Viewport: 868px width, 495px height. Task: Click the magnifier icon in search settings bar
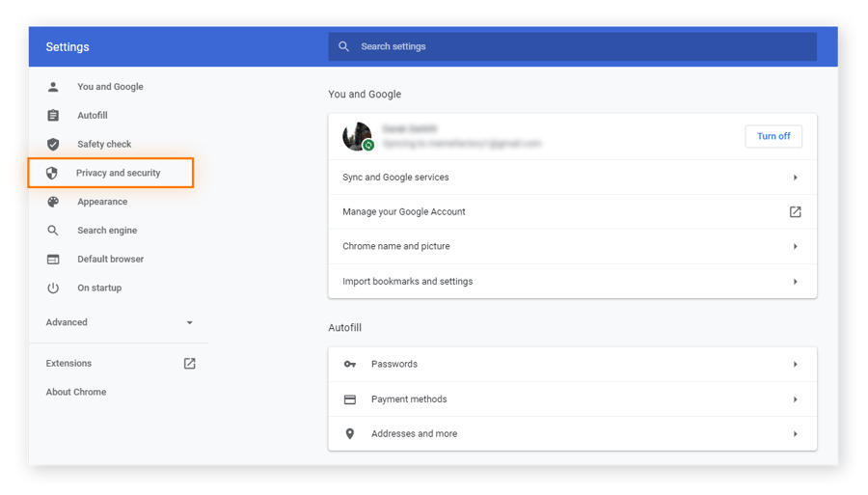pyautogui.click(x=343, y=46)
